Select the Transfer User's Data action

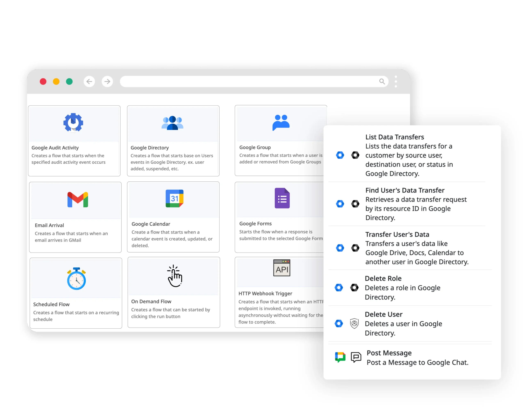397,234
